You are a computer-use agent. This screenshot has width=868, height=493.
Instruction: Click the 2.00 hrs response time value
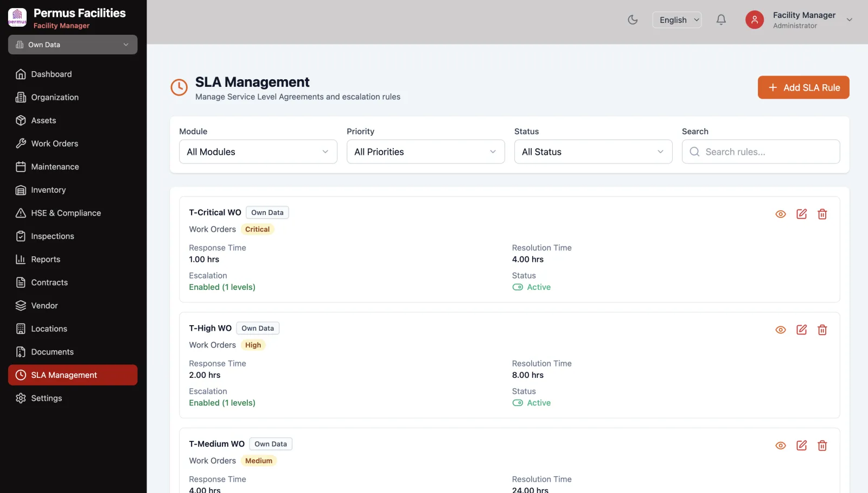click(x=205, y=375)
